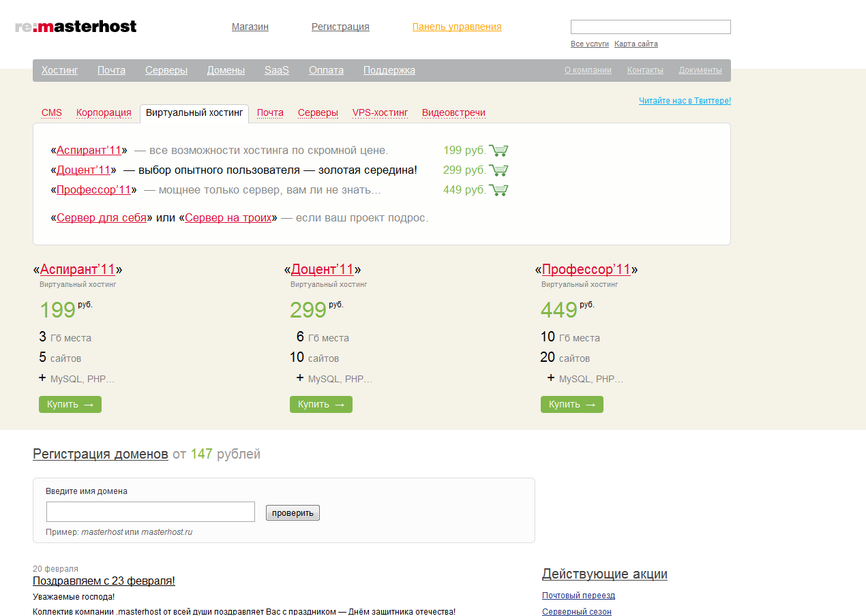The height and width of the screenshot is (616, 866).
Task: Click MySQL, PHP… under the 299 plan
Action: 340,379
